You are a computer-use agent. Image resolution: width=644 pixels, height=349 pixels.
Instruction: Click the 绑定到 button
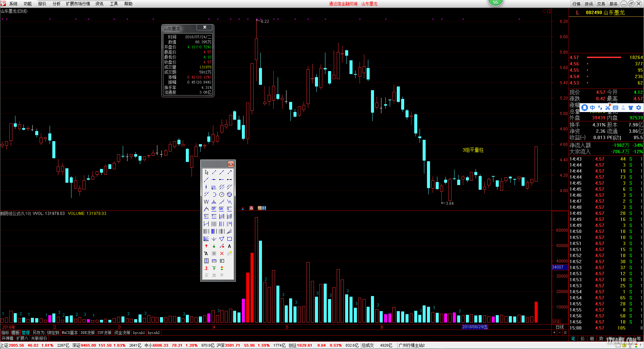53,333
